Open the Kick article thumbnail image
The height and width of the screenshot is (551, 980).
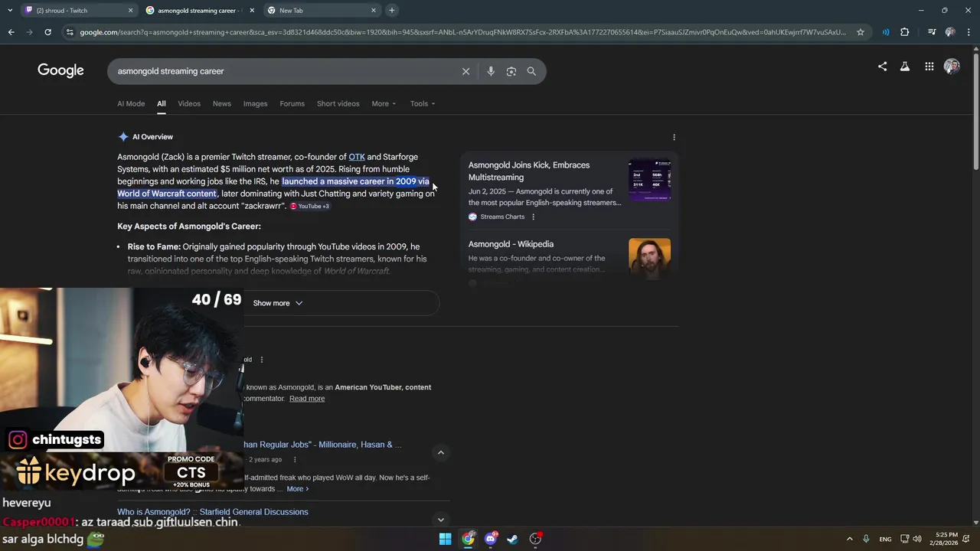click(649, 180)
